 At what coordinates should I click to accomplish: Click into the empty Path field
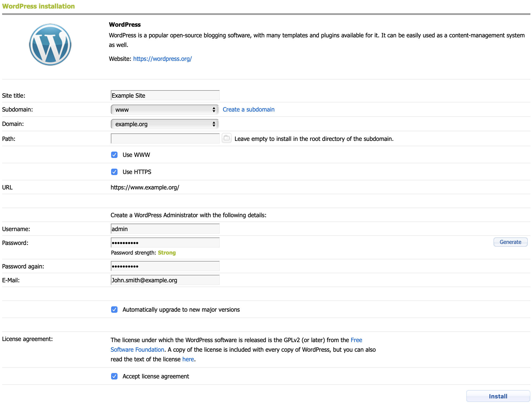(x=165, y=138)
